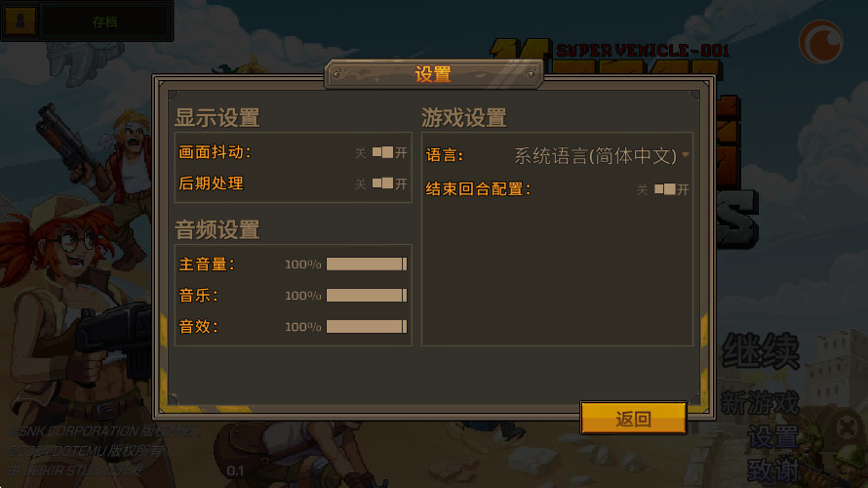Toggle the 画面抖动 screen shake switch

[x=382, y=152]
